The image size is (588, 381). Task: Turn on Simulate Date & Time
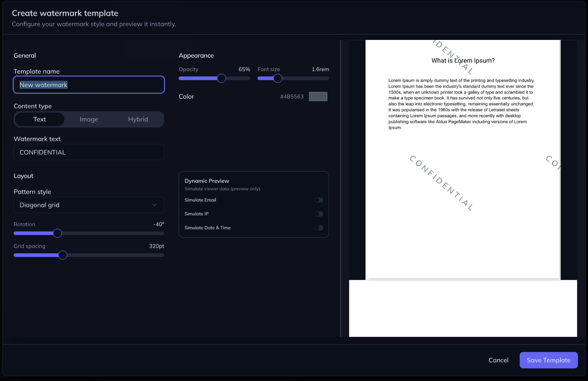pyautogui.click(x=318, y=228)
